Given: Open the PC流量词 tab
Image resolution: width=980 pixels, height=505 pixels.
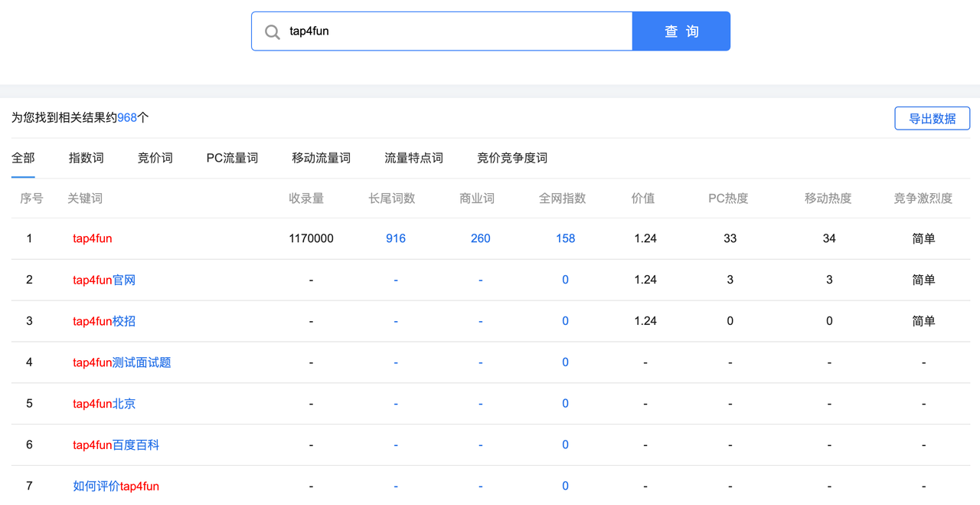Looking at the screenshot, I should 232,158.
